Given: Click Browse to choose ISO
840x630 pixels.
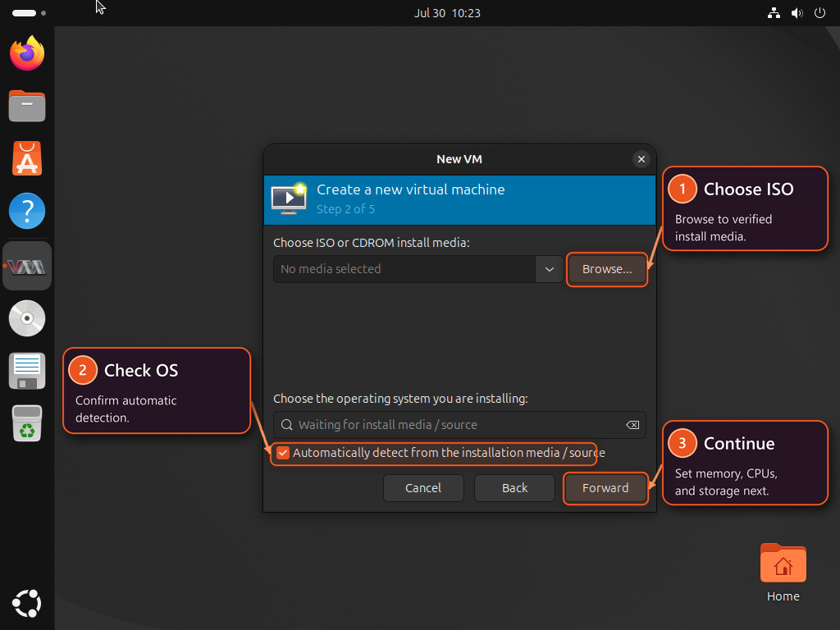Looking at the screenshot, I should [607, 269].
